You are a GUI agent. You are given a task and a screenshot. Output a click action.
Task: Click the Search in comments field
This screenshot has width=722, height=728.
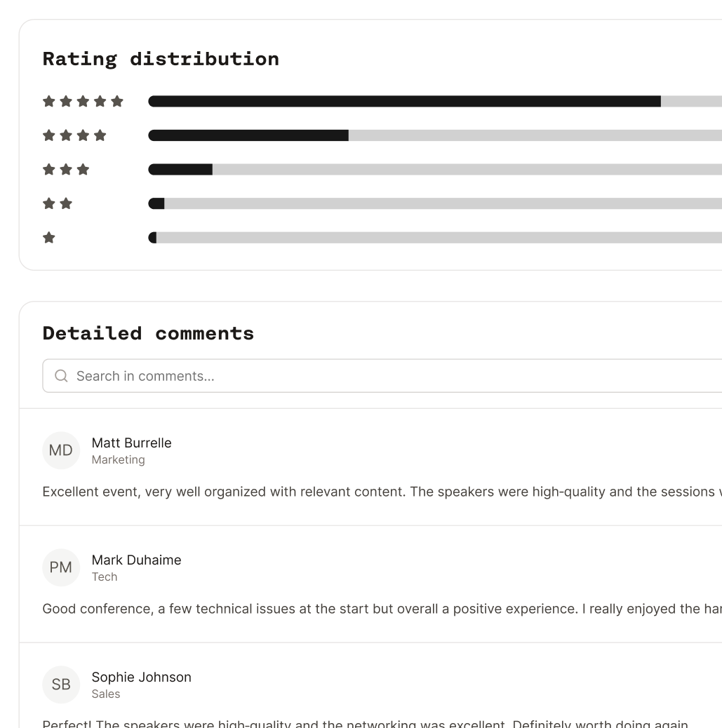tap(281, 376)
